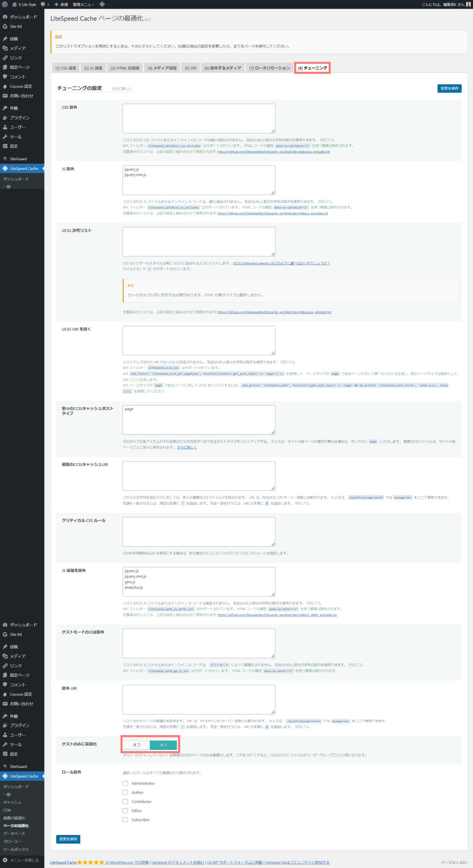The image size is (473, 868).
Task: Click the LiteSpeed diamond icon in admin bar
Action: 102,4
